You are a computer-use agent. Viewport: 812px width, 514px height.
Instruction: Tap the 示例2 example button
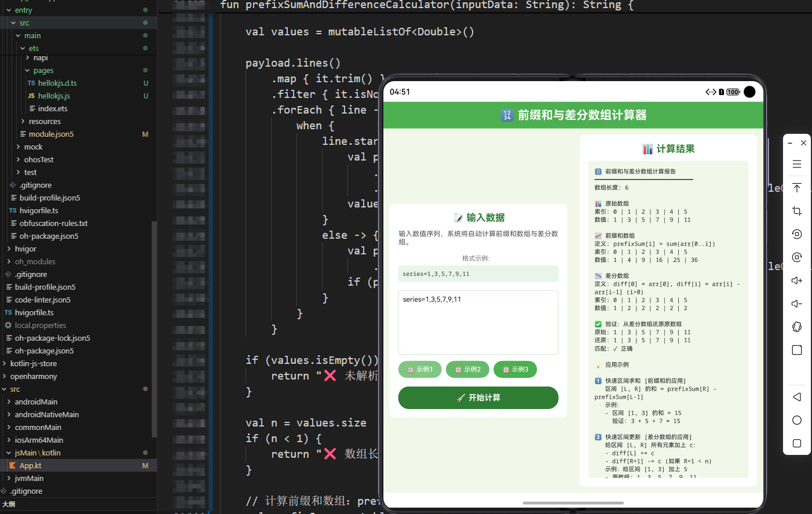tap(467, 369)
